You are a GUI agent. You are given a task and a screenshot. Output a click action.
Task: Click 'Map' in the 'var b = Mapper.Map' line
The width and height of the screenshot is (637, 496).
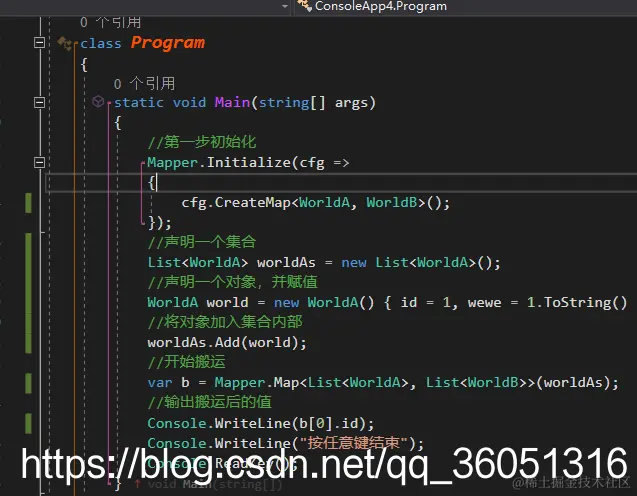point(286,383)
